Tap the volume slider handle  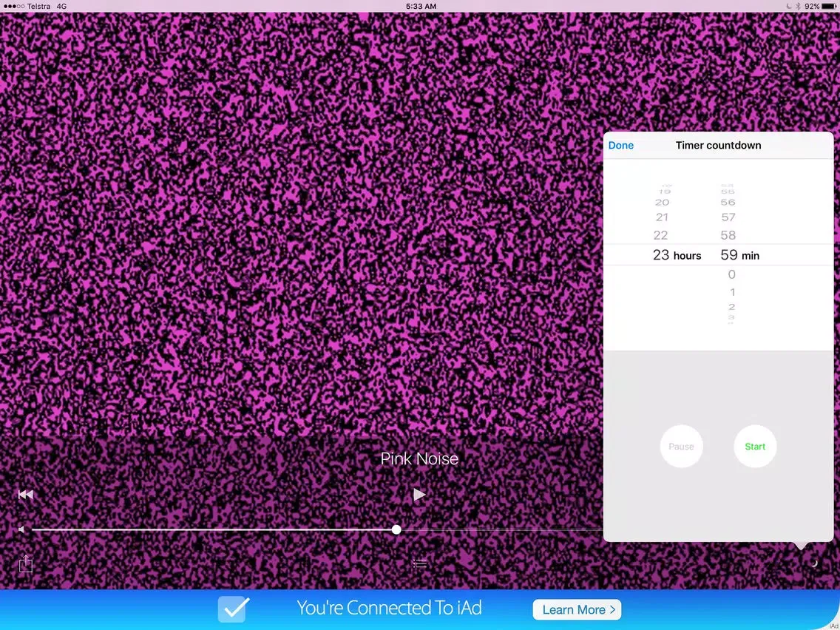click(x=396, y=529)
